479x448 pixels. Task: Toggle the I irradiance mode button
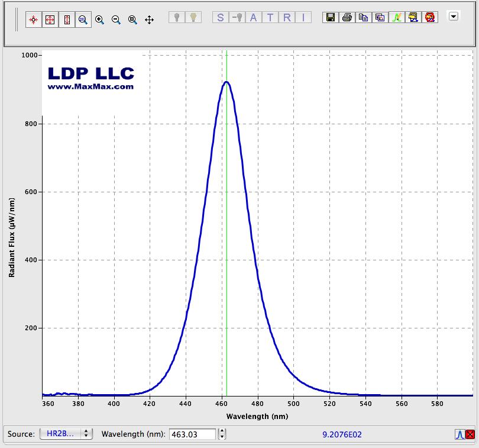coord(303,17)
